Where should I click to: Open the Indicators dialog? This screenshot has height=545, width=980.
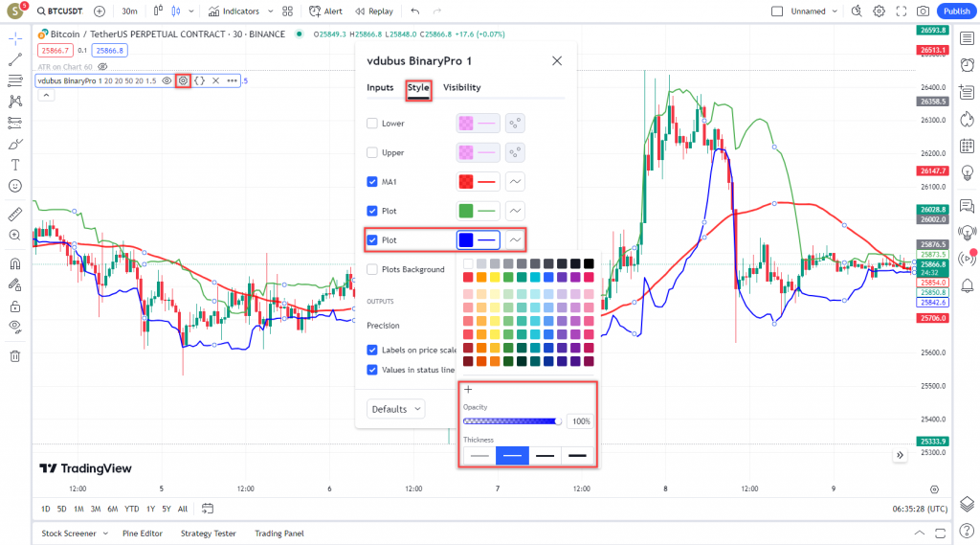point(234,11)
